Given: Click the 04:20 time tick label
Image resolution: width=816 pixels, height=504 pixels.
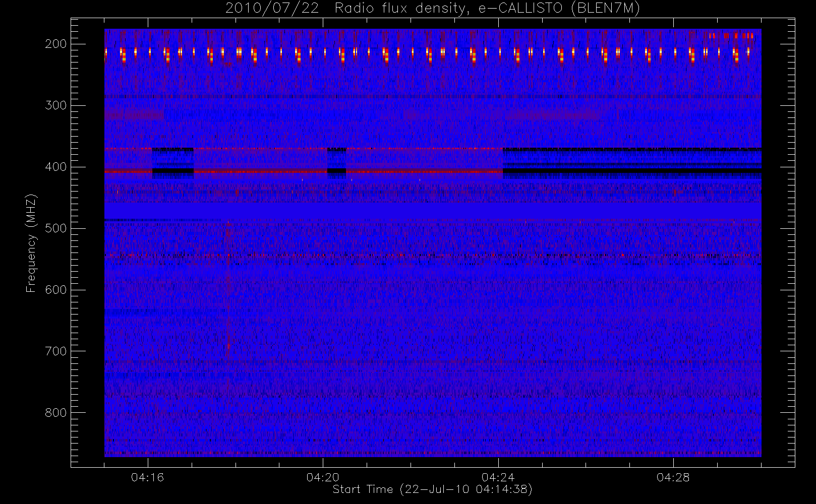Looking at the screenshot, I should coord(323,477).
